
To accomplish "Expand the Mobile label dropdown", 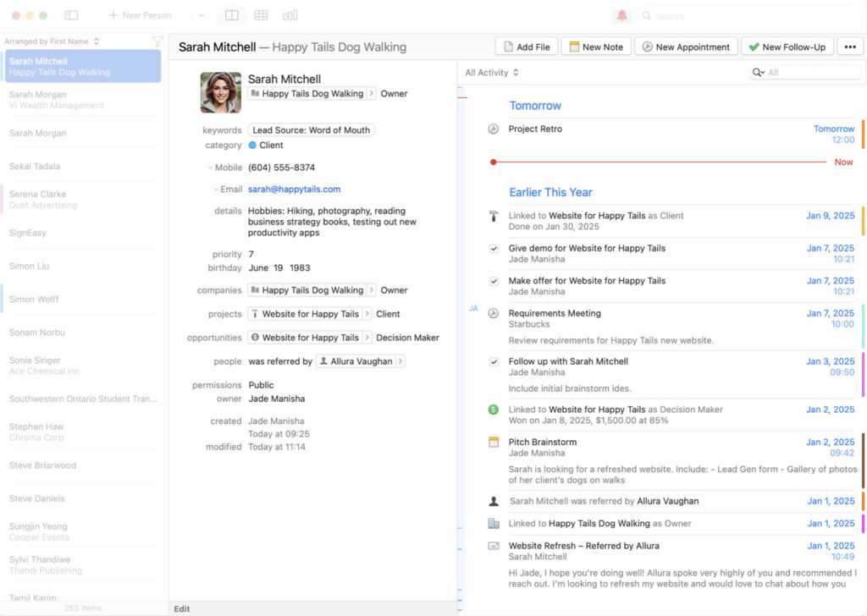I will [x=210, y=168].
